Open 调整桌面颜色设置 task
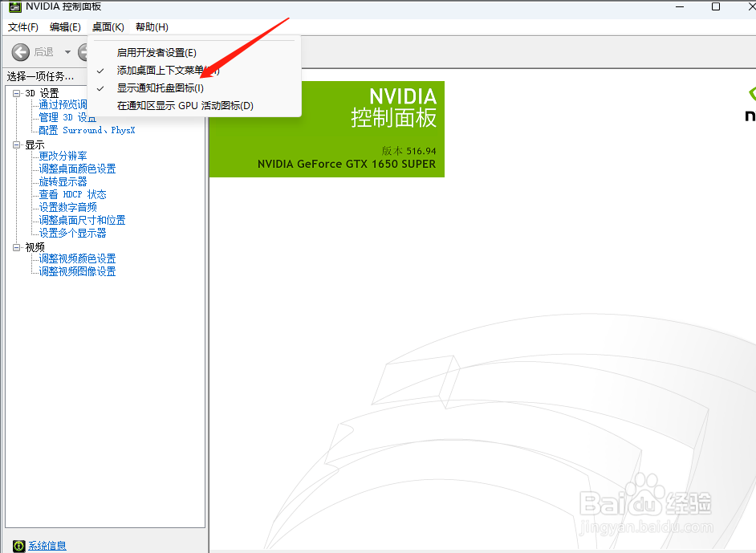This screenshot has height=553, width=756. 77,169
